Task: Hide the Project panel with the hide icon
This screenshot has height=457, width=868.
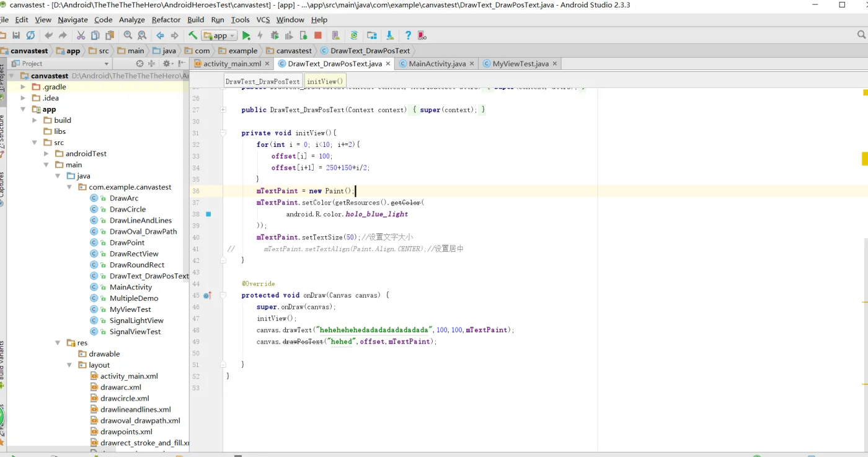Action: click(182, 63)
